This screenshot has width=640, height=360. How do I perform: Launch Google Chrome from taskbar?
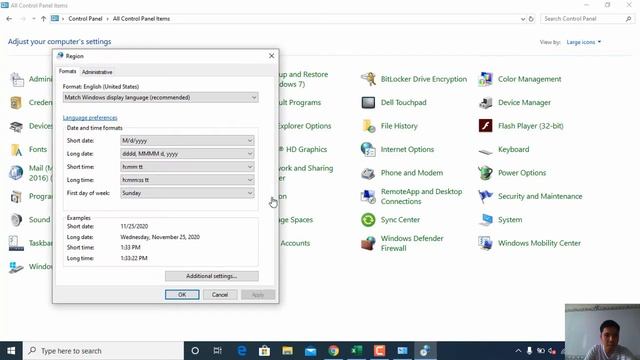tap(333, 351)
